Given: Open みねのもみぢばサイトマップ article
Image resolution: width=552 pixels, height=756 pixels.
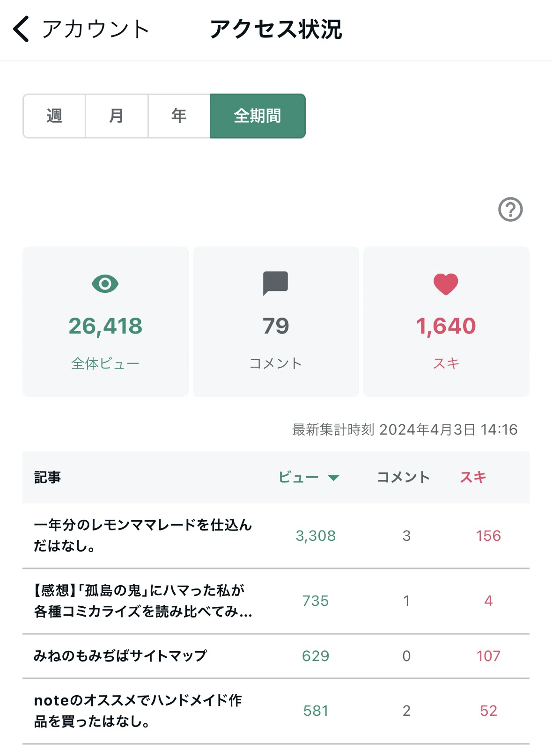Looking at the screenshot, I should pos(276,656).
